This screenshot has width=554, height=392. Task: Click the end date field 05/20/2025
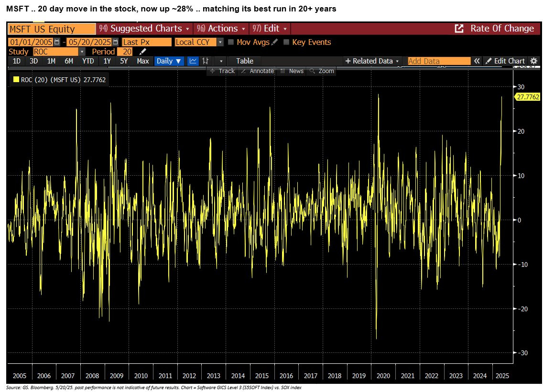tap(89, 42)
